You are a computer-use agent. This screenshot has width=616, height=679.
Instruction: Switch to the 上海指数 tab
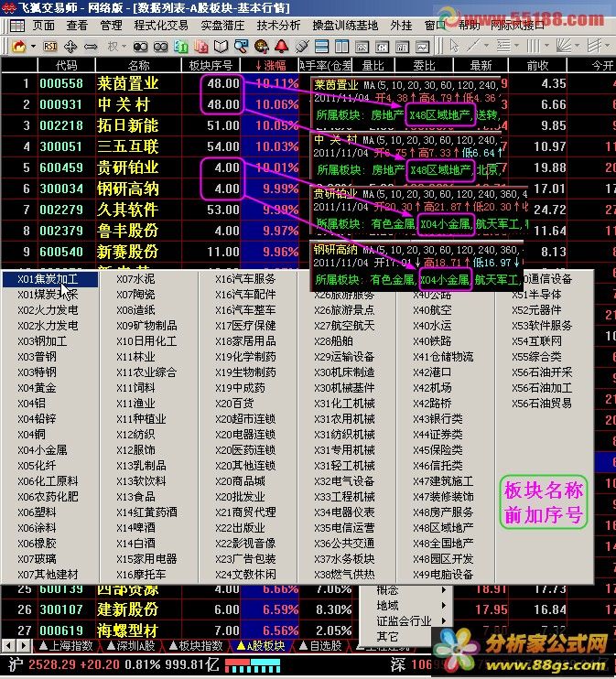[x=66, y=646]
